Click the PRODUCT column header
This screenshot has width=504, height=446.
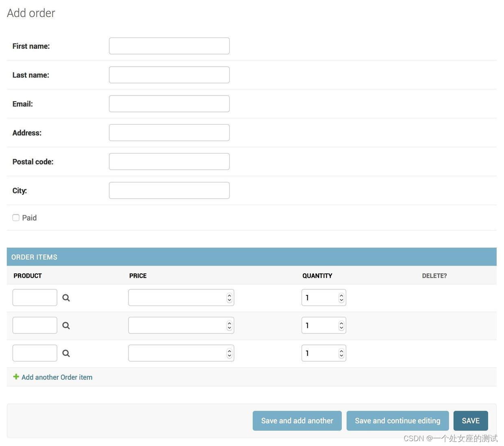click(28, 276)
